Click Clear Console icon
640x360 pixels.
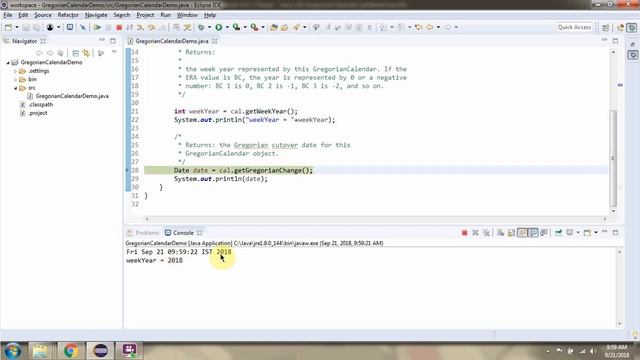point(500,233)
